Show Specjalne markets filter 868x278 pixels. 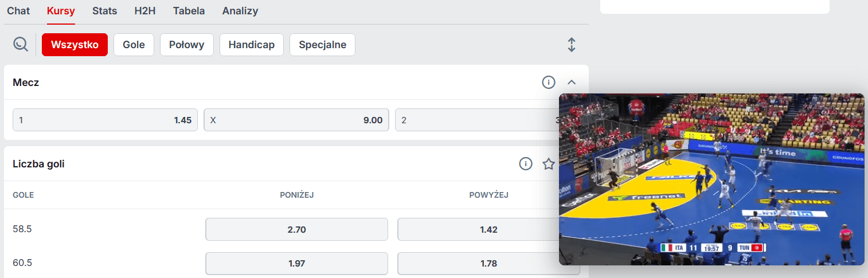pos(322,45)
